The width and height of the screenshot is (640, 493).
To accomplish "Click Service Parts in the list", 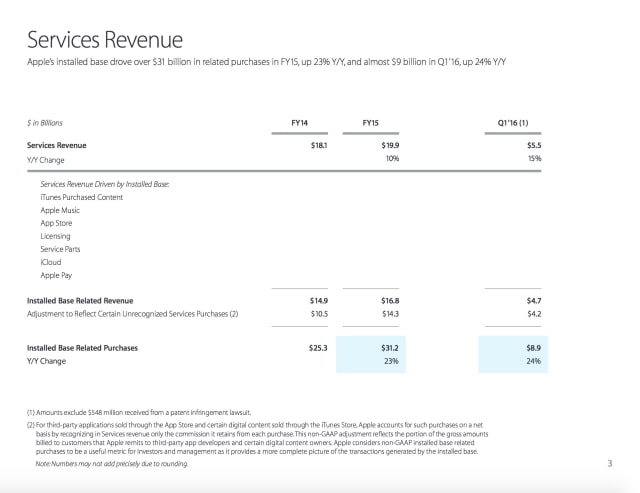I will click(61, 249).
